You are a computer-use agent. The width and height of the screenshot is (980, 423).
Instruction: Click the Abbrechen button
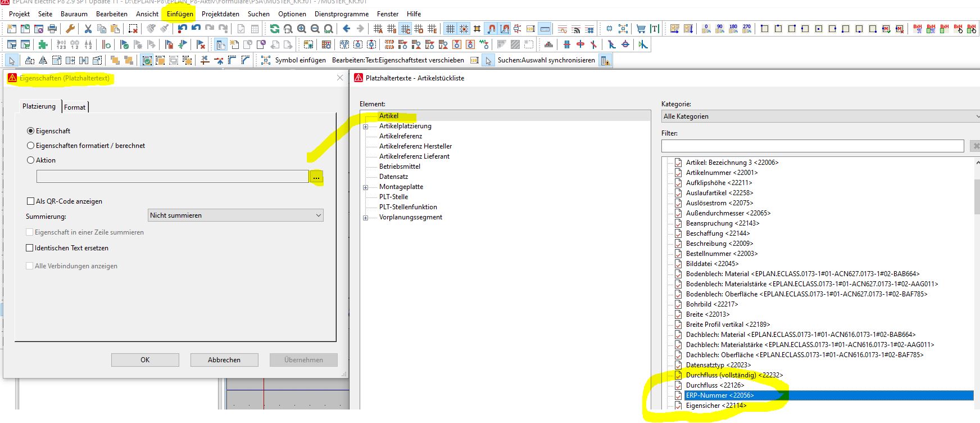[x=224, y=359]
